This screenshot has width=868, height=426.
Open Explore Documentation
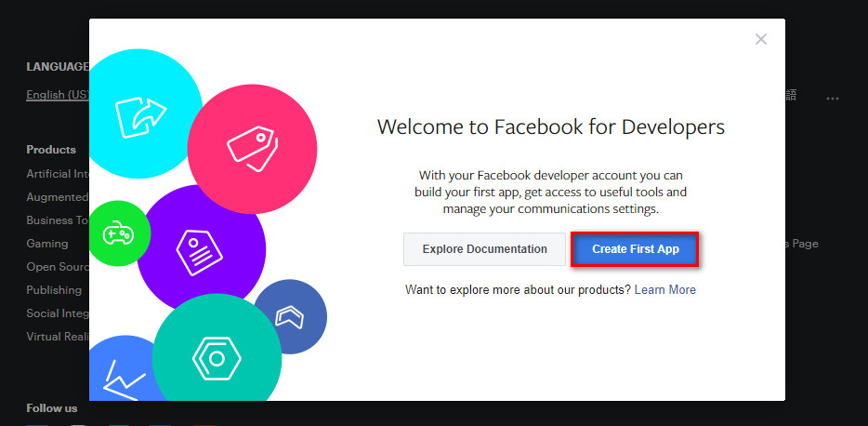pyautogui.click(x=484, y=249)
